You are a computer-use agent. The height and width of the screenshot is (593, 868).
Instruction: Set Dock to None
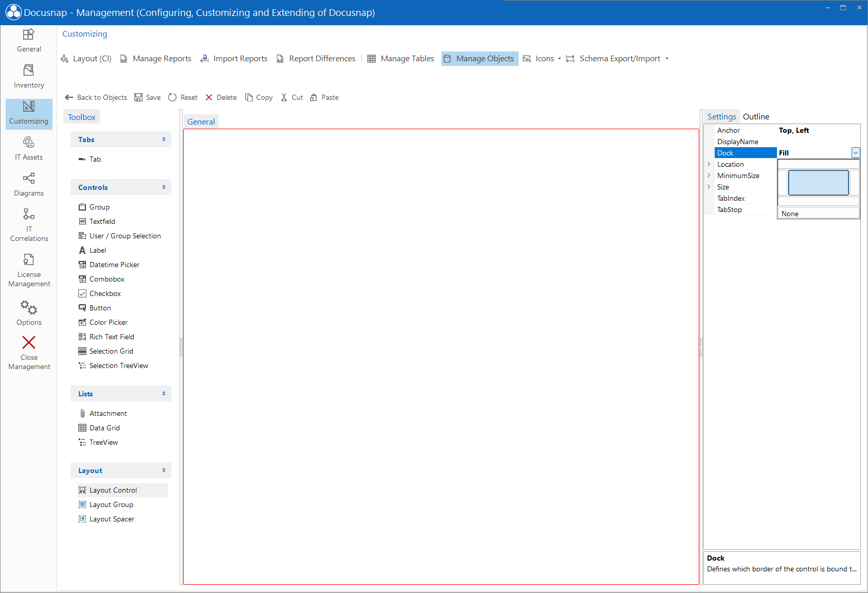pos(818,214)
